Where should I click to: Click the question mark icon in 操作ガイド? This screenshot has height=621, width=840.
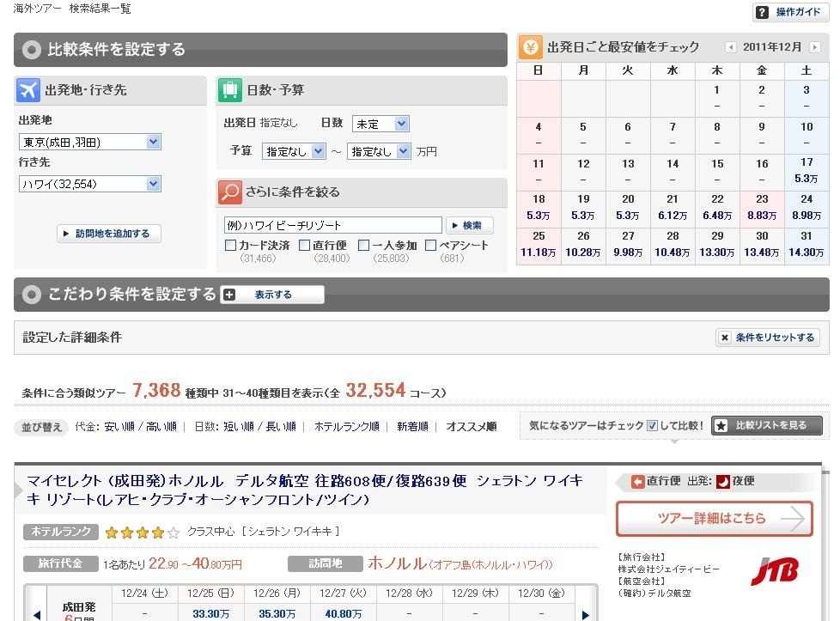763,12
